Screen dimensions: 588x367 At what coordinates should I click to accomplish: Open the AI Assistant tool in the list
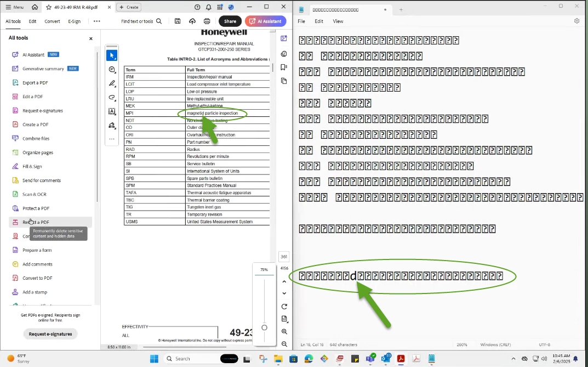[x=33, y=55]
